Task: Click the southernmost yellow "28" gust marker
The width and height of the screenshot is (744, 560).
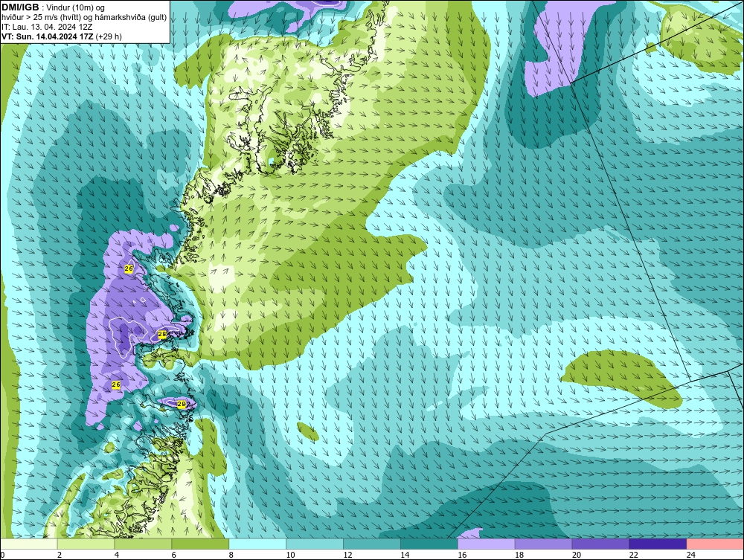Action: click(181, 404)
